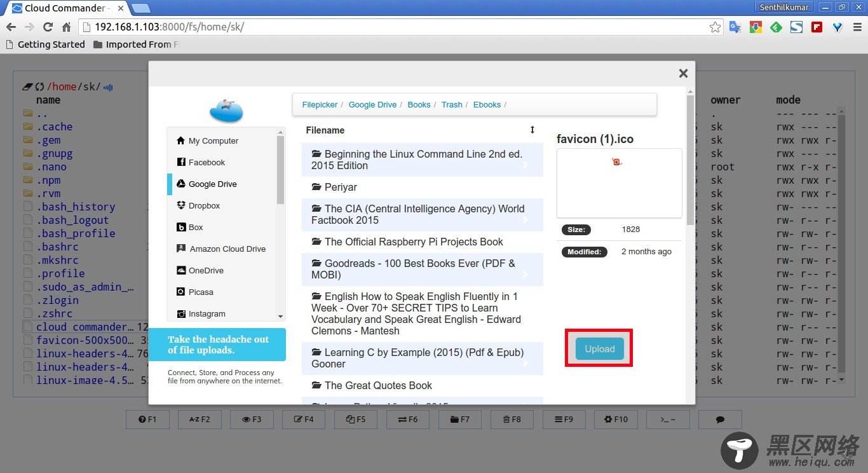
Task: Open Learning C by Example folder
Action: click(x=422, y=358)
